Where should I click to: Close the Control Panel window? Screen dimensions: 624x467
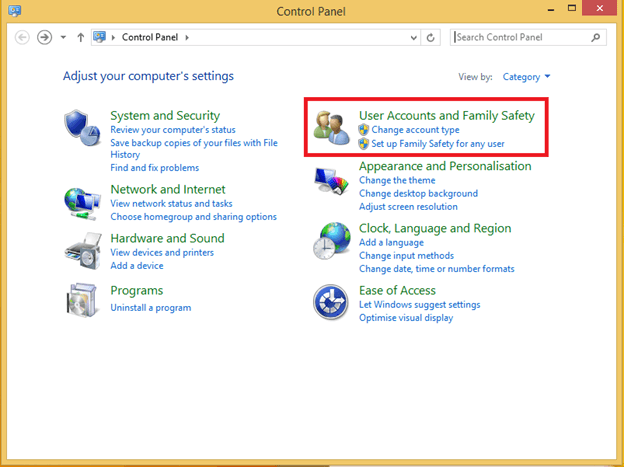[x=599, y=8]
